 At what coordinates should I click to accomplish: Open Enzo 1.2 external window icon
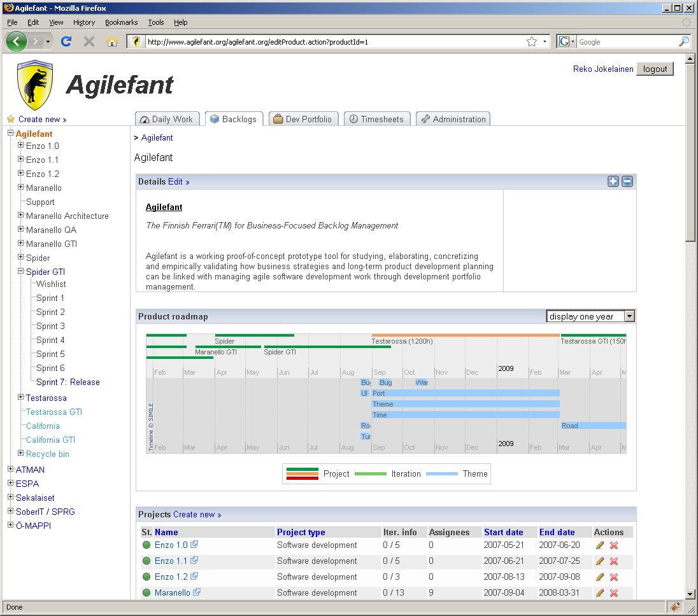click(x=194, y=576)
